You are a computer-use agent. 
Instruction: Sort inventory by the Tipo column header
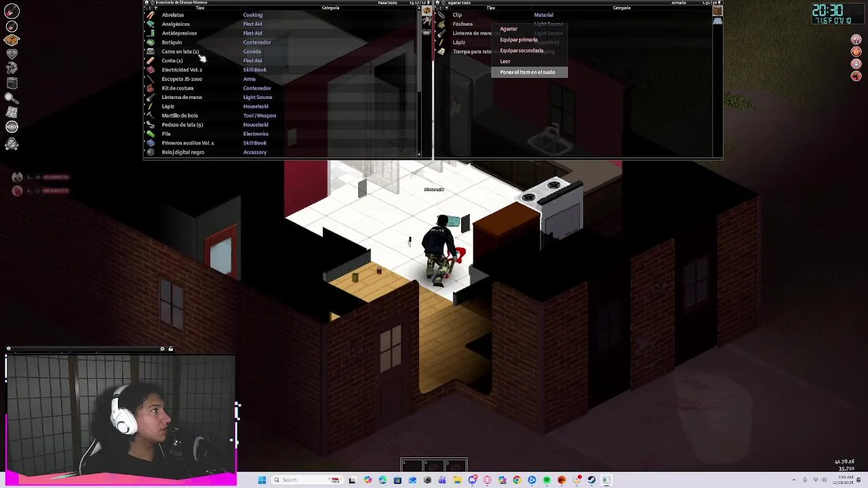tap(200, 8)
